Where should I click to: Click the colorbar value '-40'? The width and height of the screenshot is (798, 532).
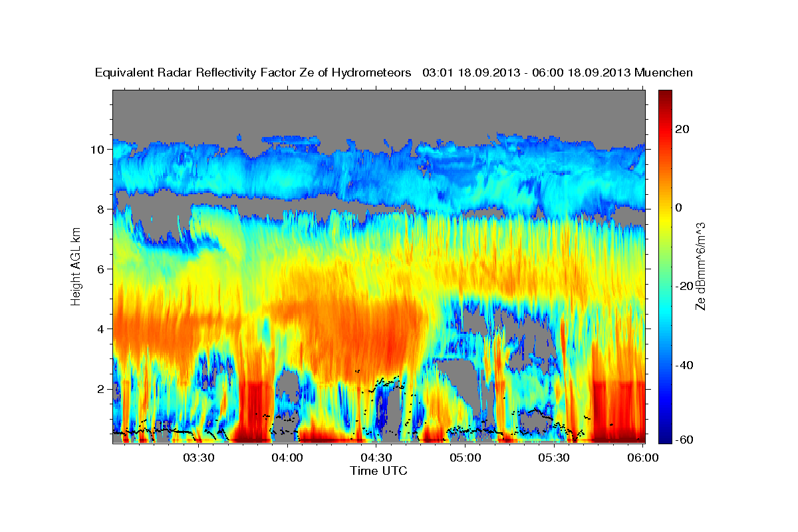[x=685, y=365]
